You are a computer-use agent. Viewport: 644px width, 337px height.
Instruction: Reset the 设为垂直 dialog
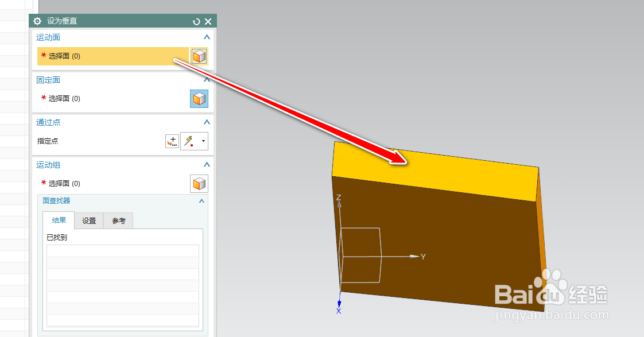pyautogui.click(x=196, y=21)
